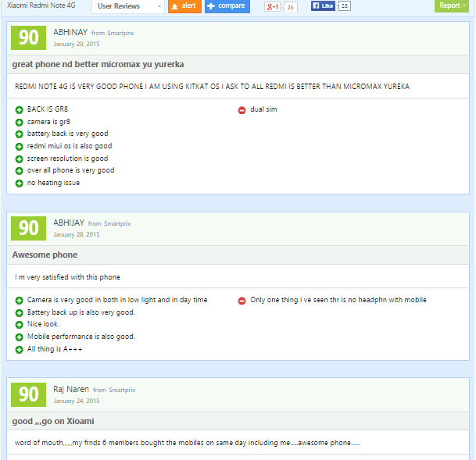
Task: Click the plus icon beside 'no heating issue'
Action: click(19, 184)
